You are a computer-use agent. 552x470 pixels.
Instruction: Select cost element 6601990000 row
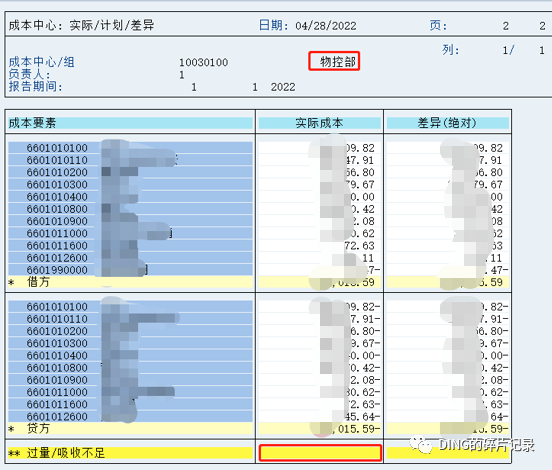57,270
